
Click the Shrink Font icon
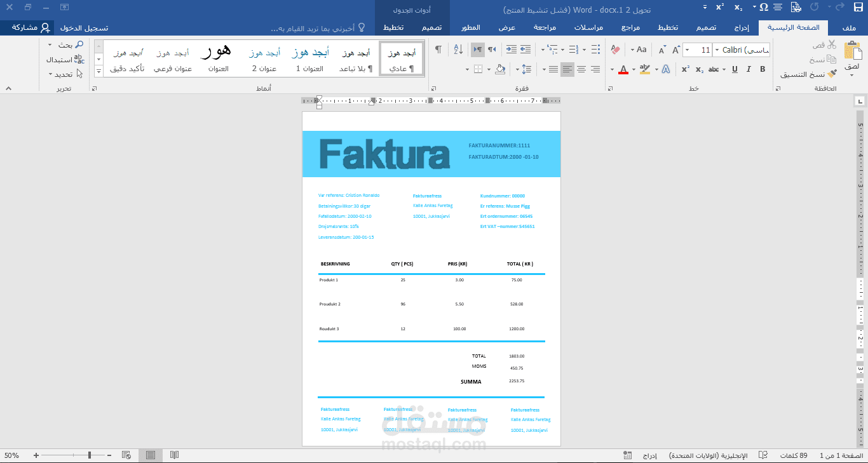point(662,50)
